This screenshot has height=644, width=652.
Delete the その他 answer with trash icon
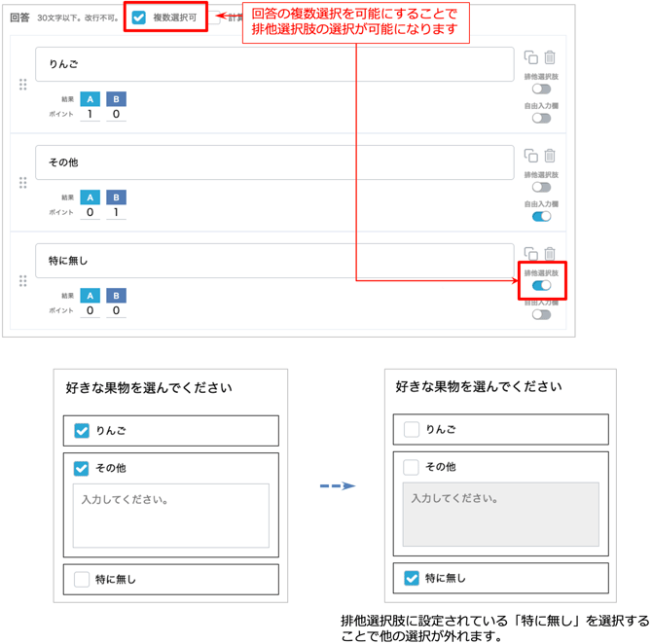550,156
